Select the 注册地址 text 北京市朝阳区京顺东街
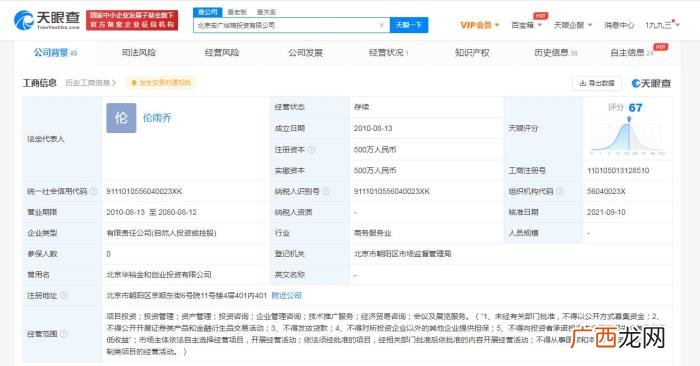The width and height of the screenshot is (700, 366). coord(187,295)
